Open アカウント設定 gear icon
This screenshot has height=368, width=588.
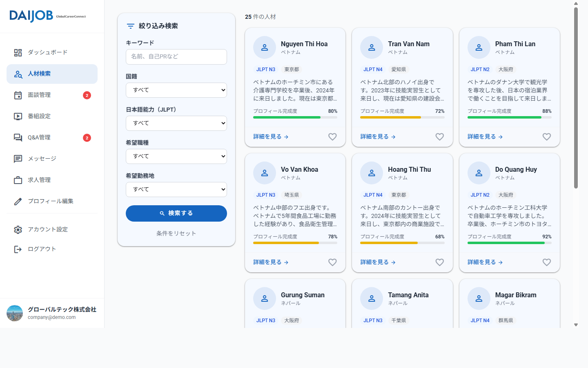(18, 229)
